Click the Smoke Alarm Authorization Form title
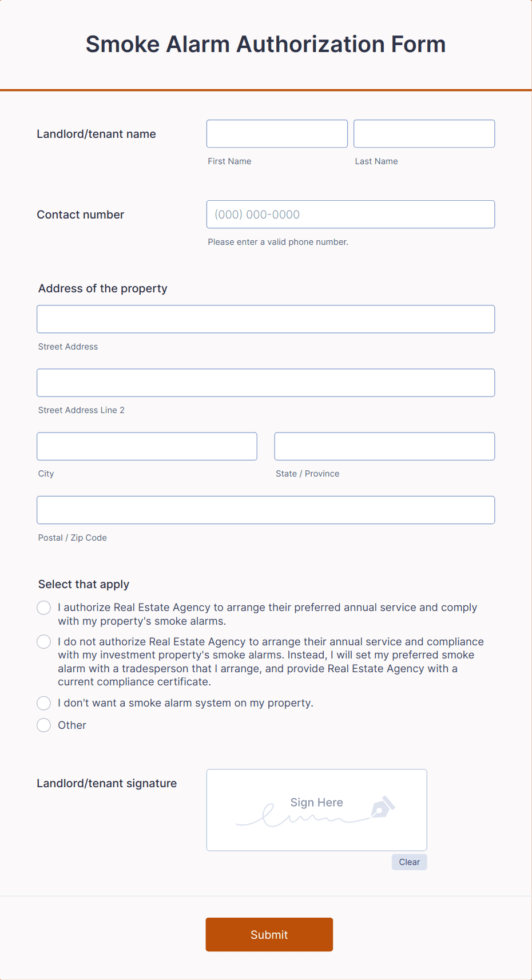532x980 pixels. coord(266,43)
